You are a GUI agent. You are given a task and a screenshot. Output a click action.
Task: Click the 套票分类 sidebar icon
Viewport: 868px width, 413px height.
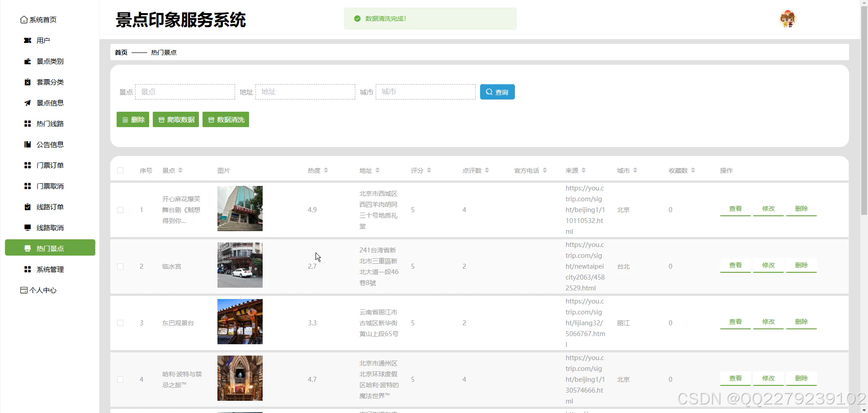[28, 82]
